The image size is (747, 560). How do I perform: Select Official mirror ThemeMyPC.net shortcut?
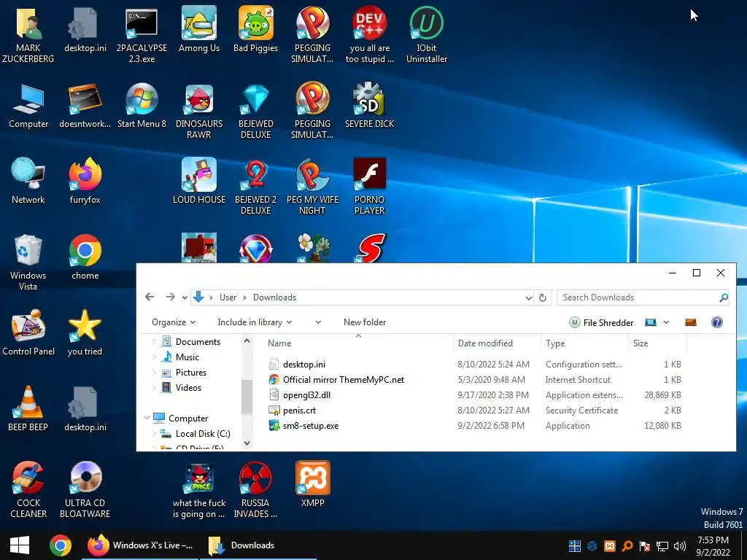click(x=343, y=380)
